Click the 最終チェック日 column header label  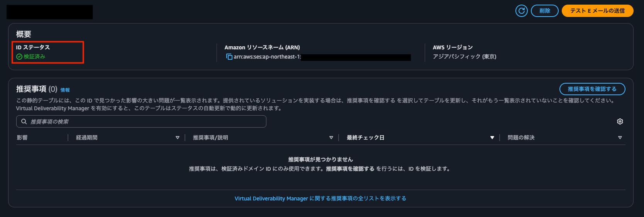[365, 138]
